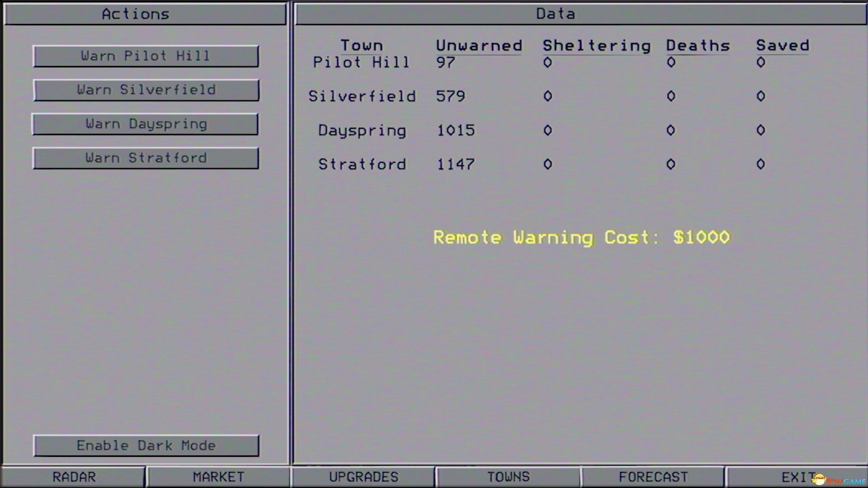Click the EXIT tab

pyautogui.click(x=797, y=477)
